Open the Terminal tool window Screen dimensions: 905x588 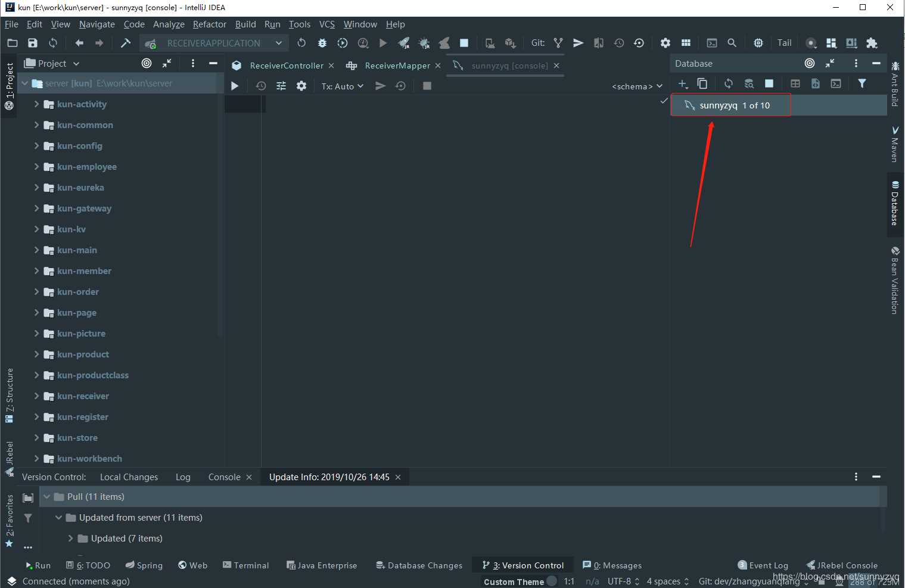(245, 565)
